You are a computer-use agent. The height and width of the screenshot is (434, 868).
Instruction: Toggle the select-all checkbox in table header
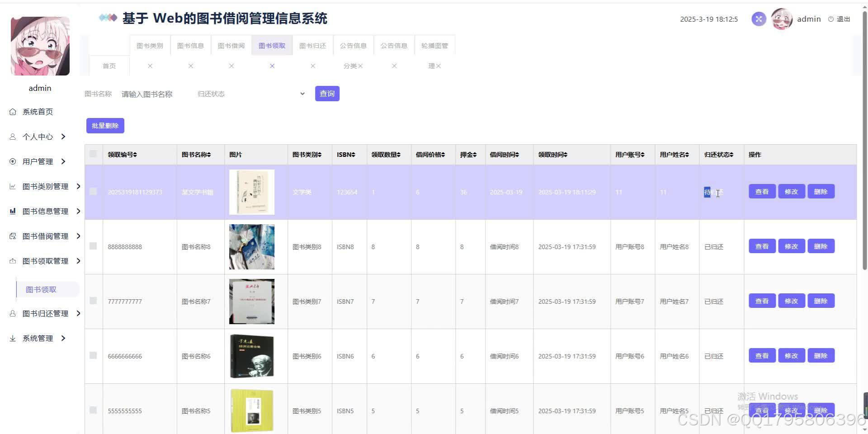click(x=94, y=154)
